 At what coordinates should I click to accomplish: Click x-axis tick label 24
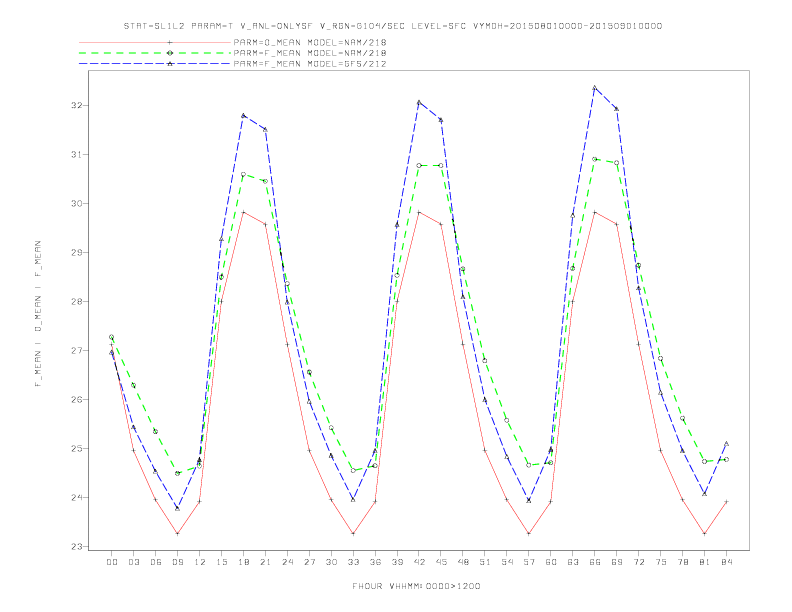287,562
